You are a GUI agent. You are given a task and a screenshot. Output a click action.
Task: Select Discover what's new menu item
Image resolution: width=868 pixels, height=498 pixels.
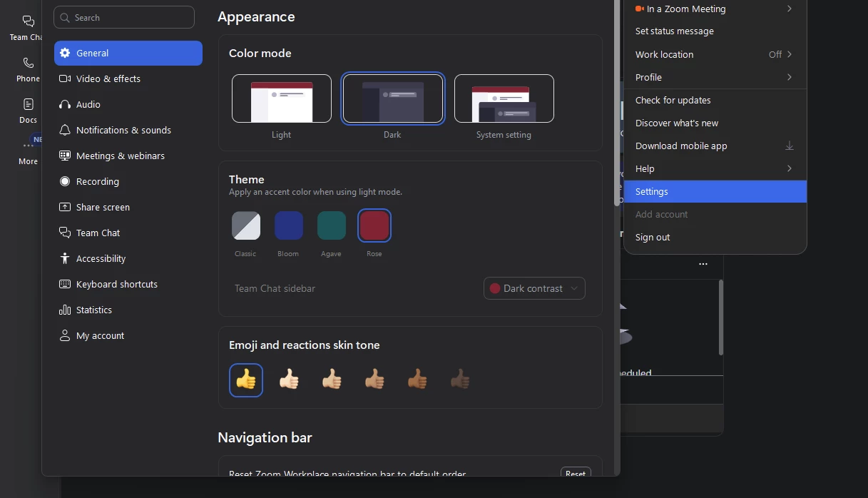(x=715, y=123)
